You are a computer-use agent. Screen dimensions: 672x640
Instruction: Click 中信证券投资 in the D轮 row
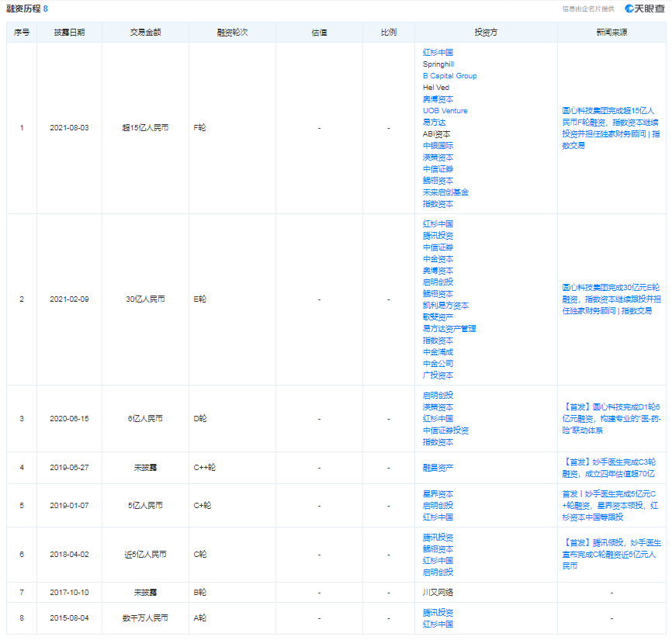point(445,431)
